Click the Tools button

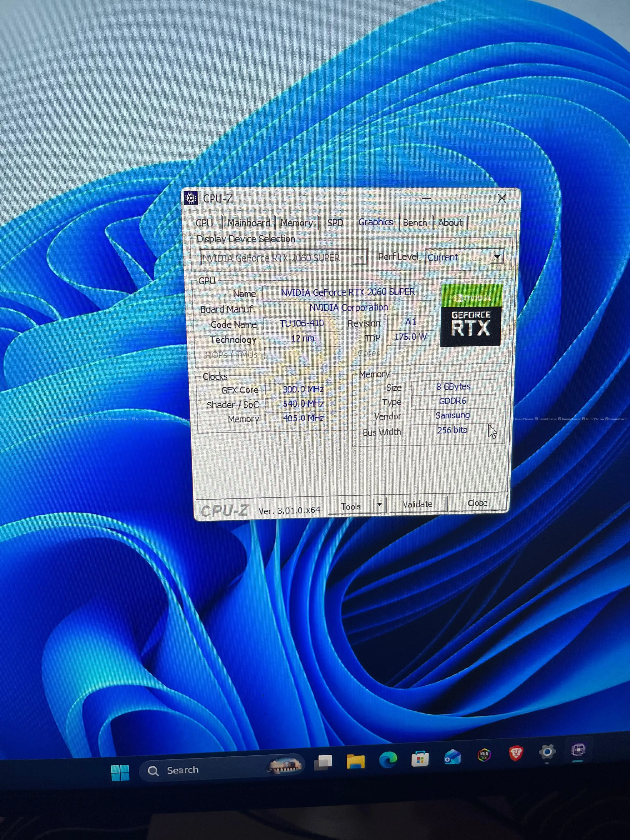coord(350,506)
